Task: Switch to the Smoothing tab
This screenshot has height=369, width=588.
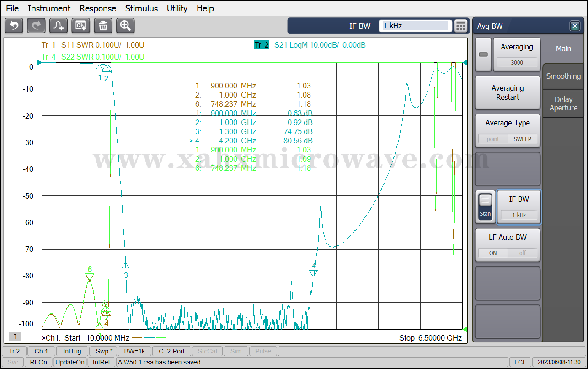Action: point(563,76)
